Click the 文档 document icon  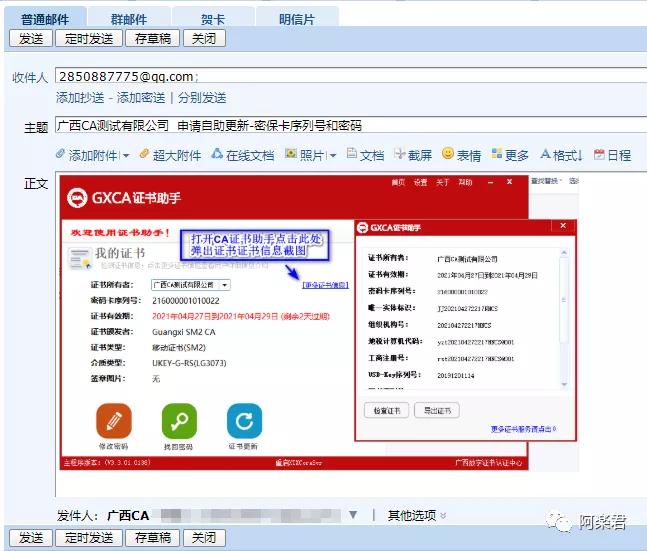pyautogui.click(x=352, y=154)
